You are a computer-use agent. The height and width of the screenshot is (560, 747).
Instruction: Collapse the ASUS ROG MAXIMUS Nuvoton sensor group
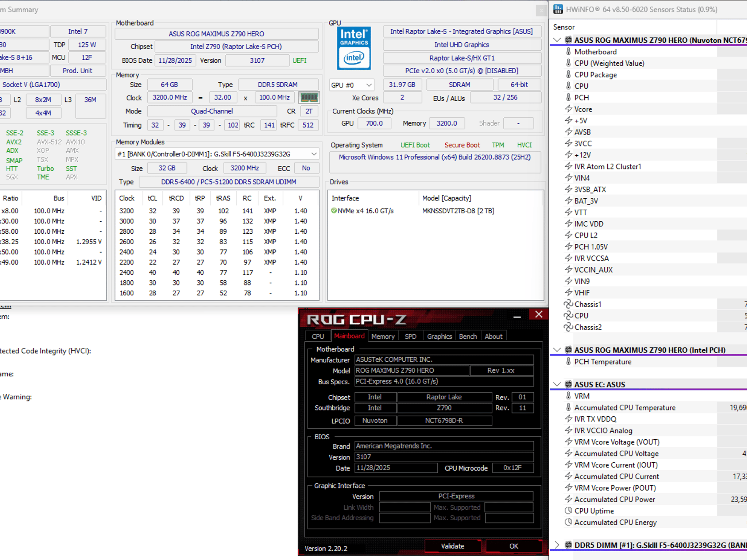tap(557, 40)
